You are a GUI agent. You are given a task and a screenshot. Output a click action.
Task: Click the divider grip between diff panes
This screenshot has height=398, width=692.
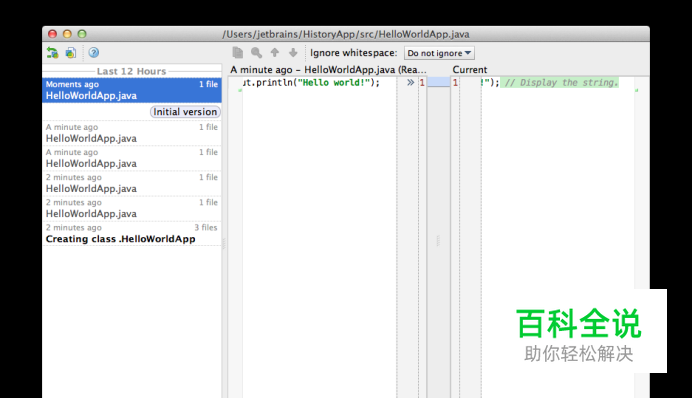click(438, 240)
